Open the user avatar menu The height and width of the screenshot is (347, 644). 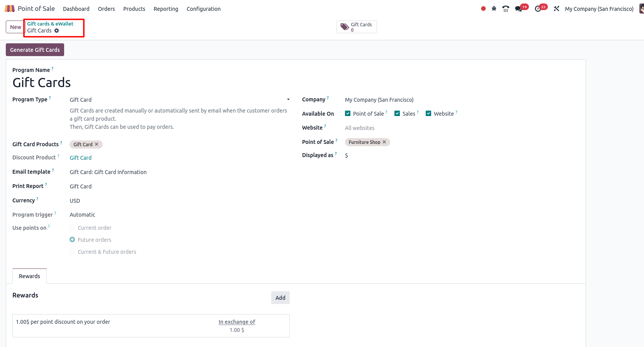coord(641,9)
